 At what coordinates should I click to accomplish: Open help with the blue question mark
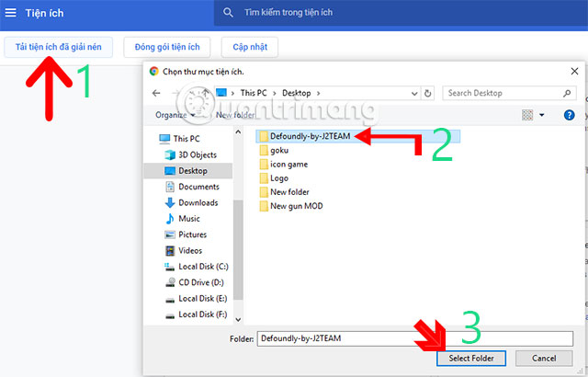[x=570, y=115]
